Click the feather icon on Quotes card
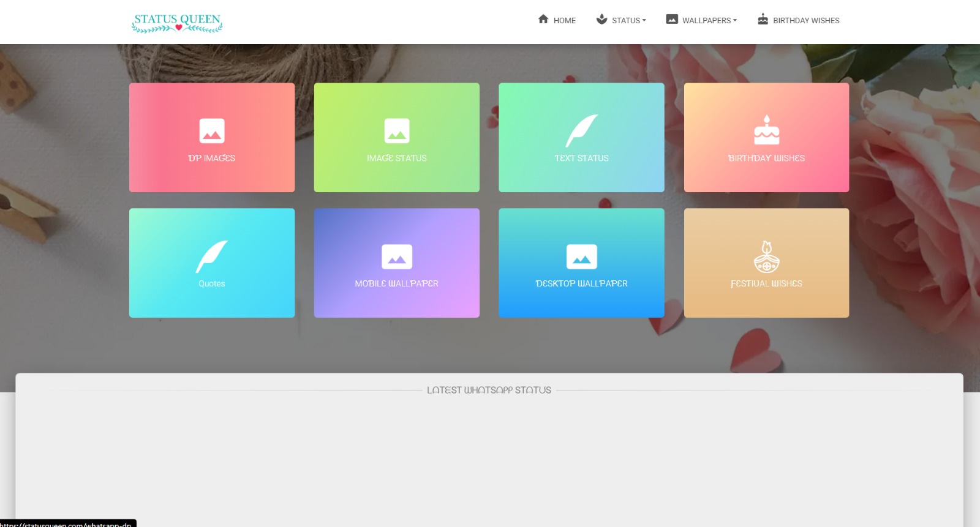Screen dimensions: 980x527 (x=212, y=256)
